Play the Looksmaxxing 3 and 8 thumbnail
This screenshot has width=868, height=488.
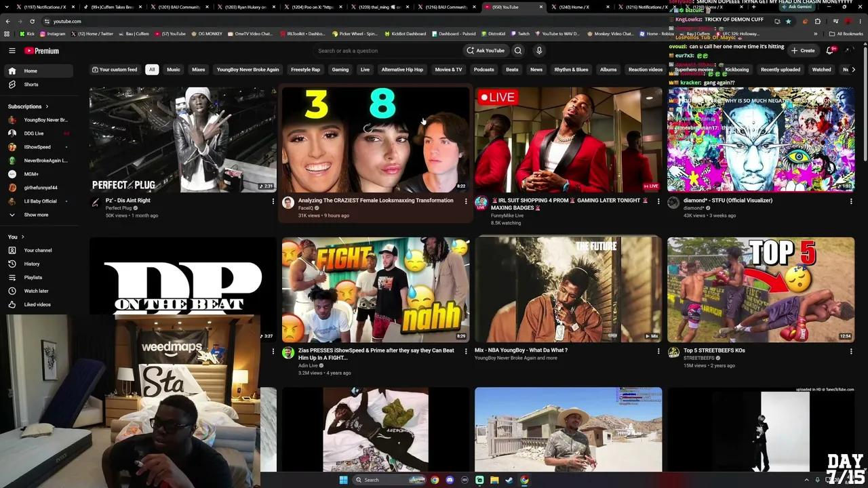coord(376,140)
